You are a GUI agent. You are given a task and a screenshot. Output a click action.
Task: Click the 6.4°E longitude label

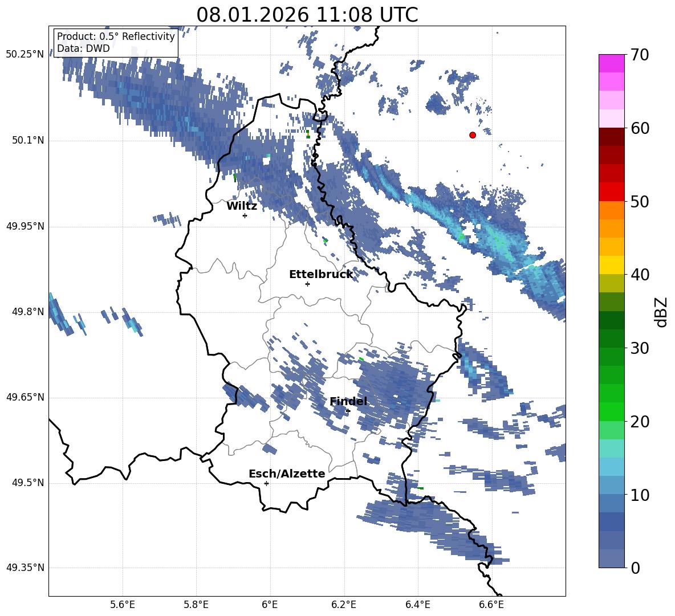417,605
